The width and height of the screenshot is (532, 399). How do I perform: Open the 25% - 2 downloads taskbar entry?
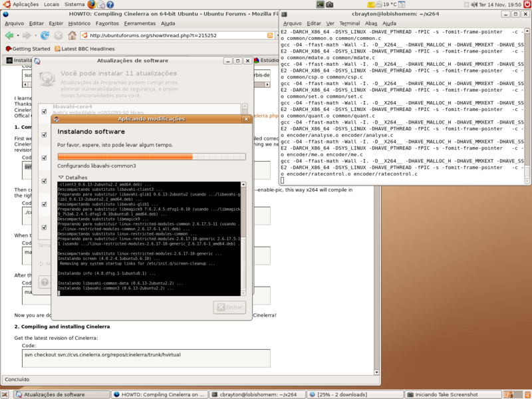356,394
